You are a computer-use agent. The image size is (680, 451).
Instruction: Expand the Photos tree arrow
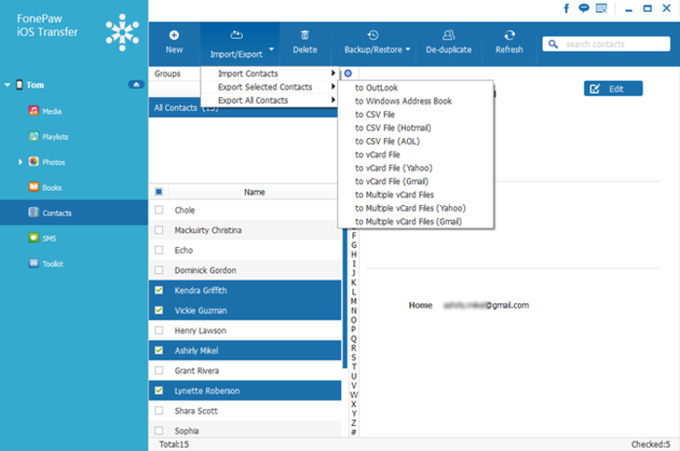pyautogui.click(x=20, y=162)
